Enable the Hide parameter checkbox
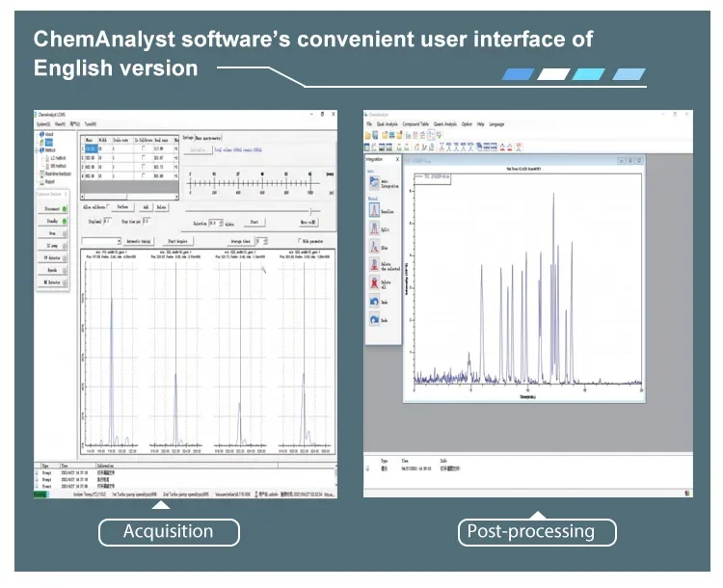The width and height of the screenshot is (723, 588). click(300, 241)
